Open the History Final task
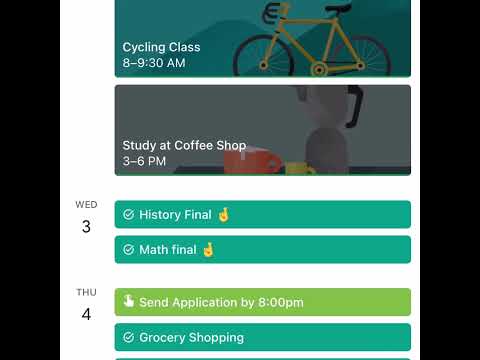 [x=263, y=214]
